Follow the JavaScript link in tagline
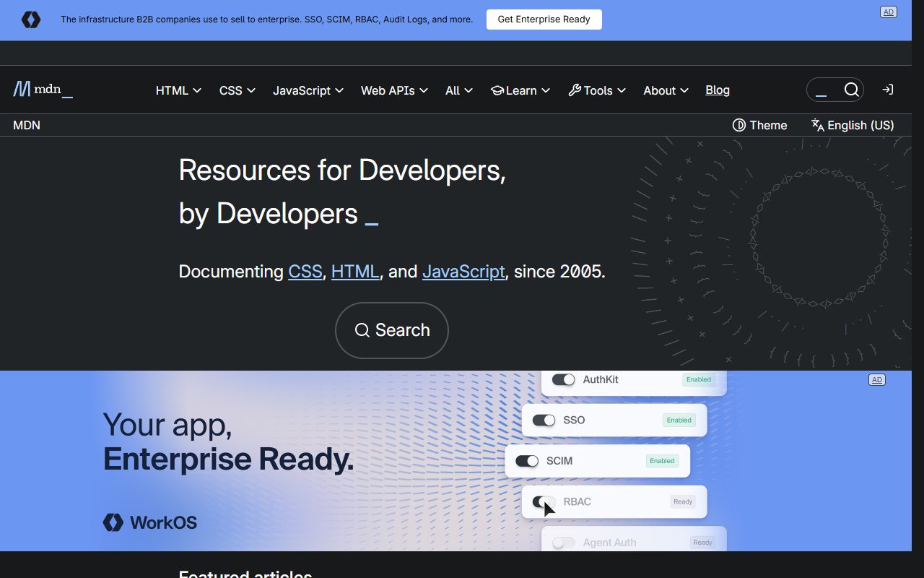The width and height of the screenshot is (924, 578). coord(463,272)
